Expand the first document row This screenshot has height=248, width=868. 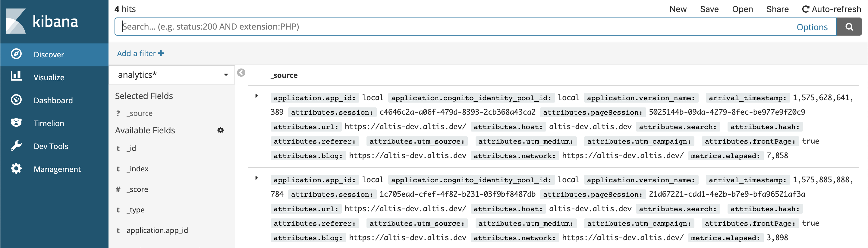click(256, 96)
